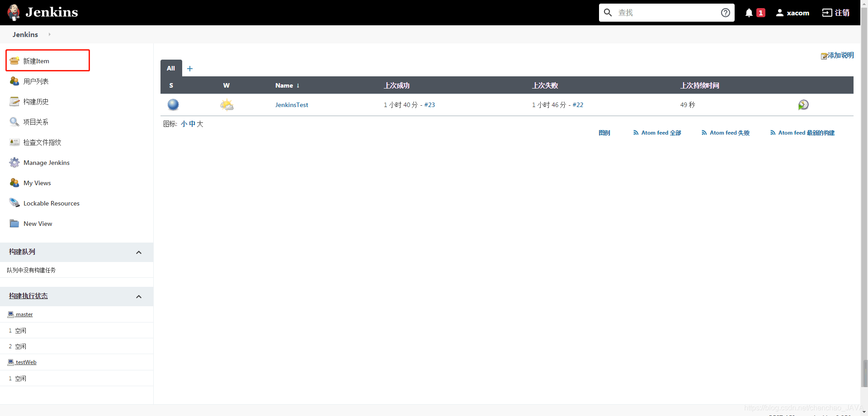Focus the 查找 search input field

pyautogui.click(x=667, y=13)
